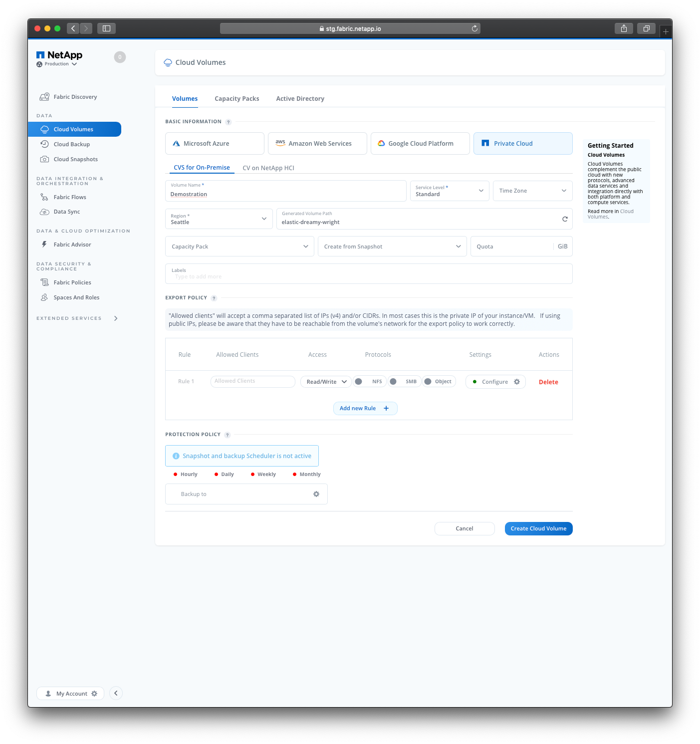This screenshot has width=700, height=744.
Task: Switch to the Capacity Packs tab
Action: tap(237, 98)
